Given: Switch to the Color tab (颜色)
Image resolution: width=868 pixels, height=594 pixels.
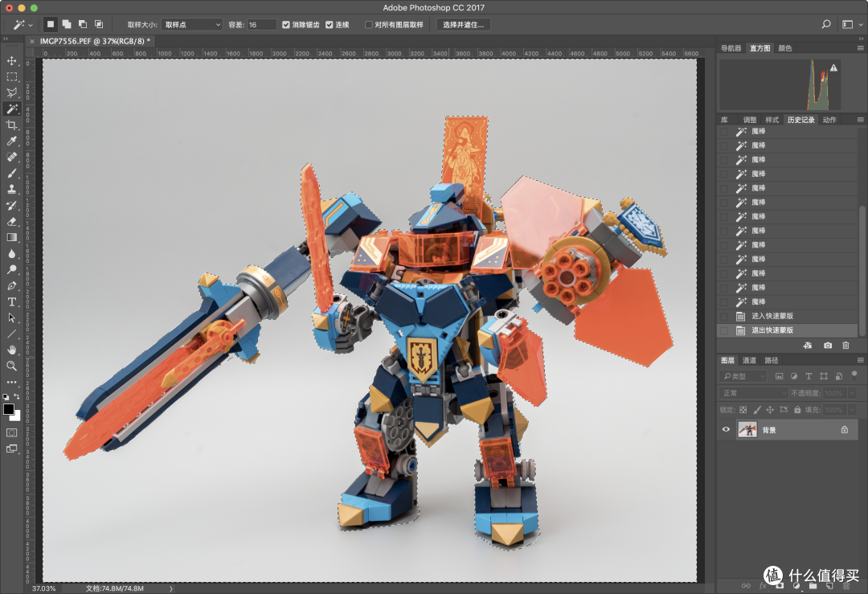Looking at the screenshot, I should tap(785, 48).
